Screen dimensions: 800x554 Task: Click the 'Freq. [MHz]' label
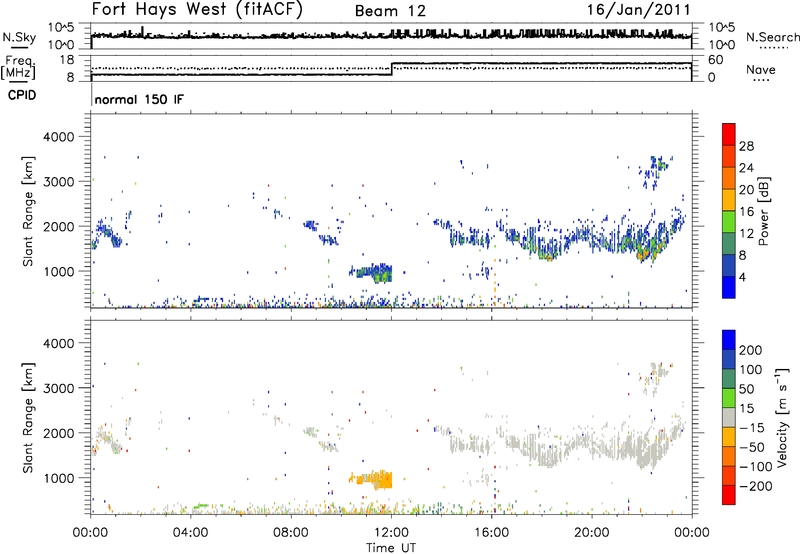pyautogui.click(x=19, y=67)
